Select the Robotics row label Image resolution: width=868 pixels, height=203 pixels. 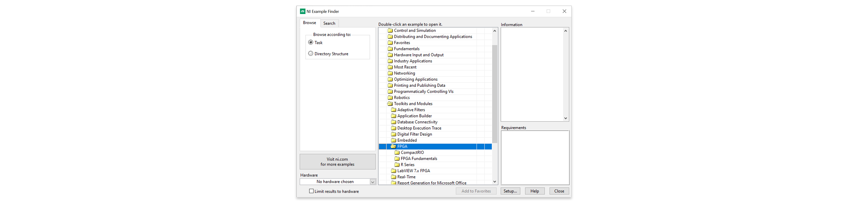tap(402, 98)
